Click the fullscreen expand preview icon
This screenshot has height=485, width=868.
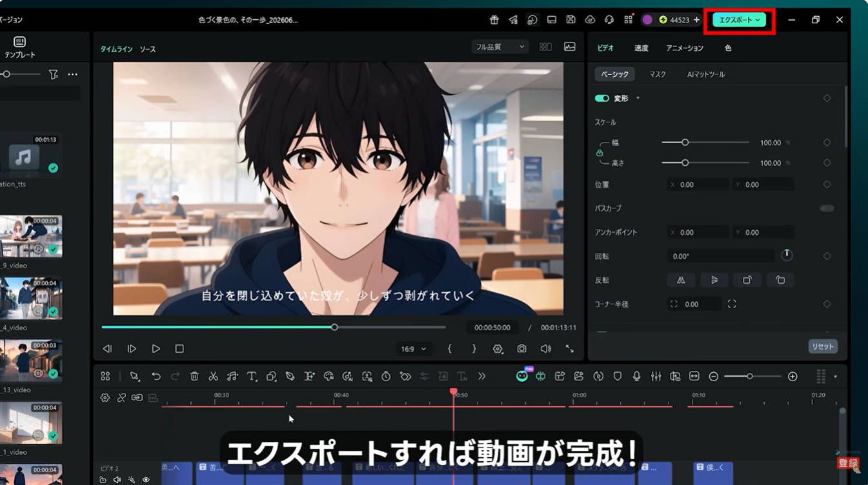click(570, 349)
